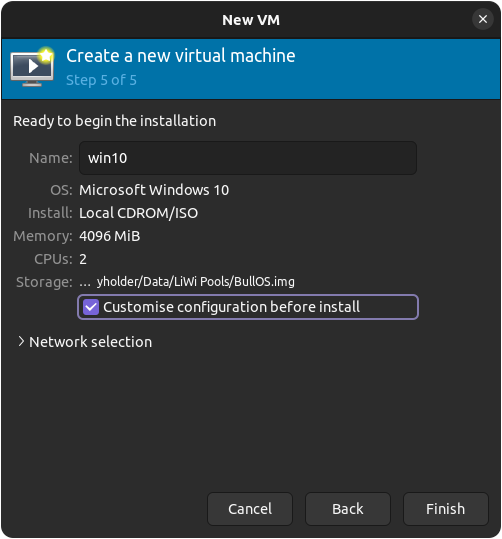502x539 pixels.
Task: Click the Local CDROM/ISO install value
Action: [x=139, y=213]
